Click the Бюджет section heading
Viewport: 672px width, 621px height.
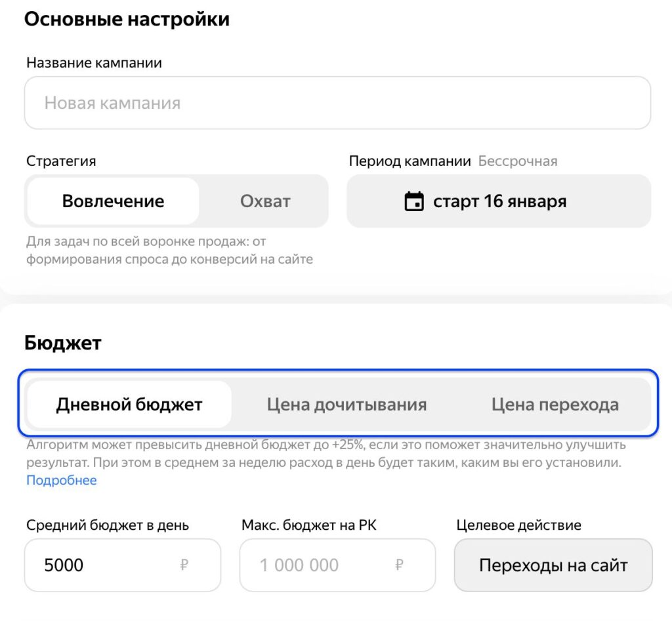(x=63, y=342)
